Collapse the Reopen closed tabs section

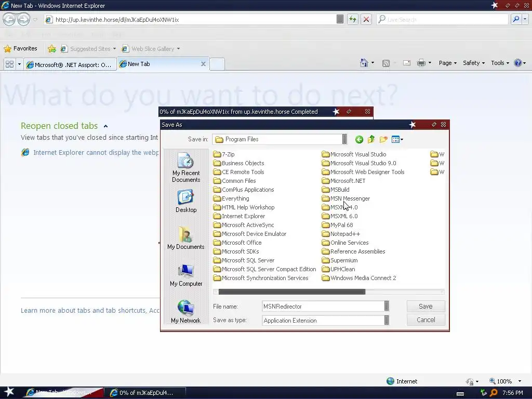105,126
